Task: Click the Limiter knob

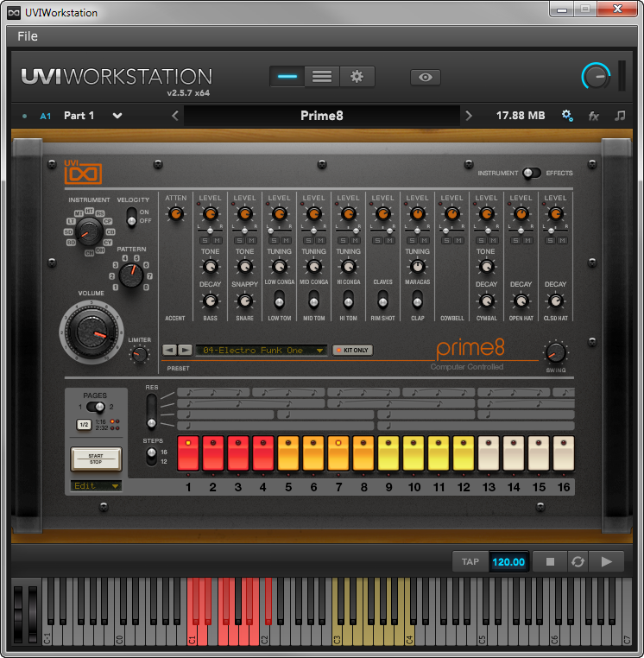Action: (x=139, y=355)
